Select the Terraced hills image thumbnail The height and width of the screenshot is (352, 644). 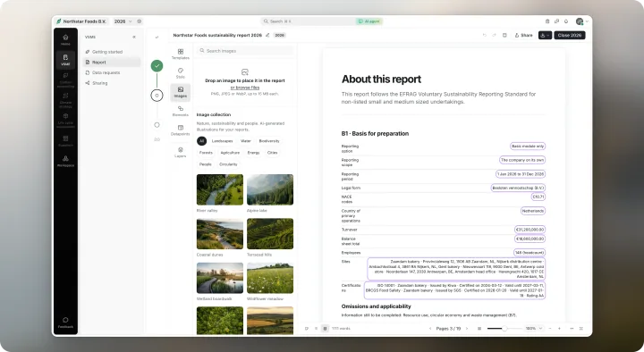click(270, 234)
